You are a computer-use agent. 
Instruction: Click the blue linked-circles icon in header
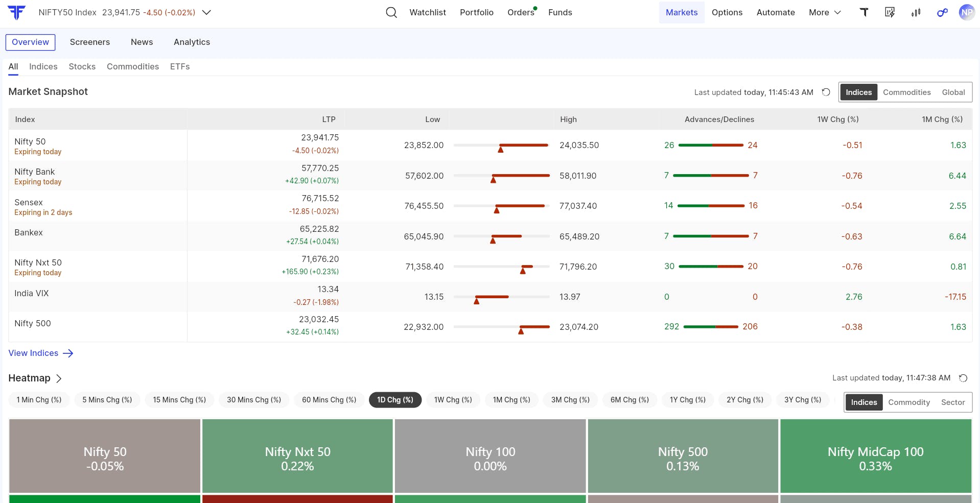click(x=942, y=12)
